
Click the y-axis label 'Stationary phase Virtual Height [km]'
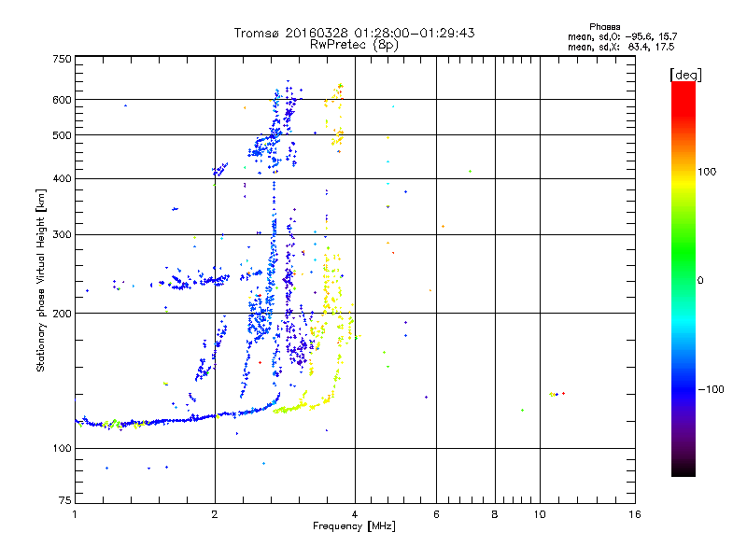point(41,281)
